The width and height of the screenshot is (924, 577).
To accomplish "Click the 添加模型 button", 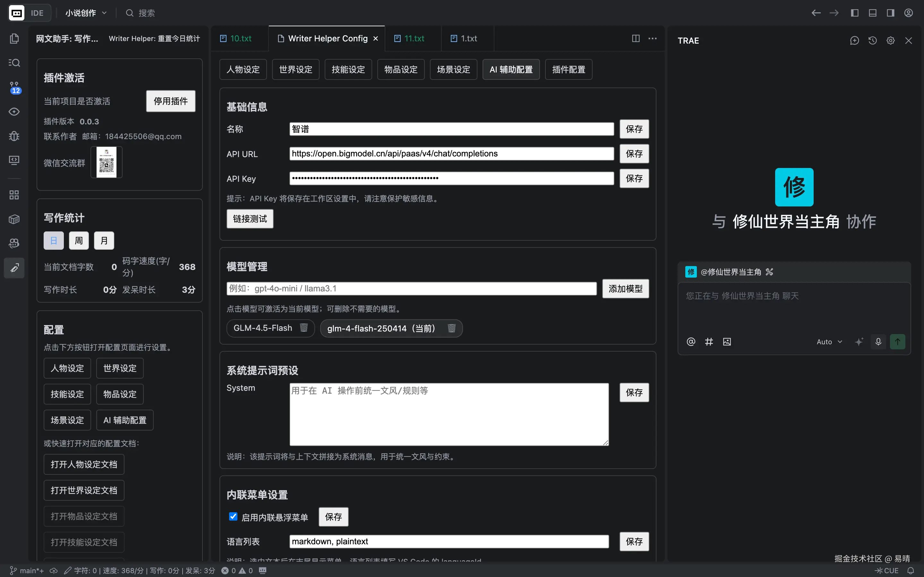I will [x=625, y=288].
